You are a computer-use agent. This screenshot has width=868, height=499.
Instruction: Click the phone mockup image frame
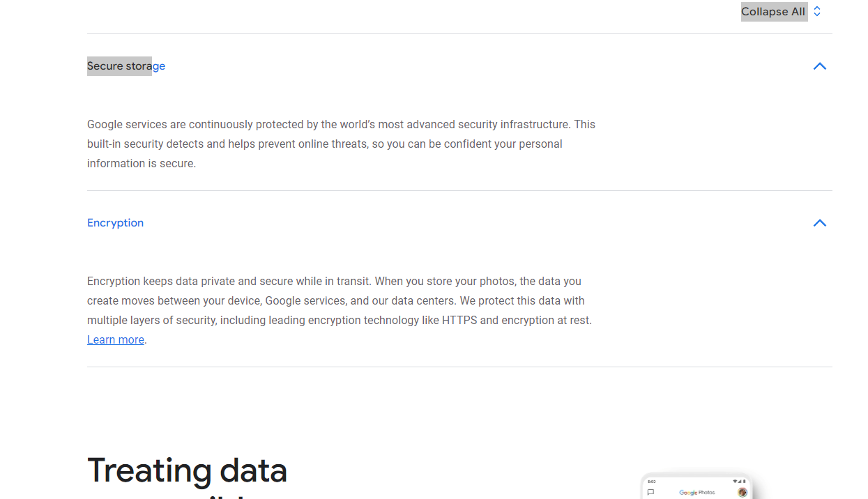coord(697,487)
